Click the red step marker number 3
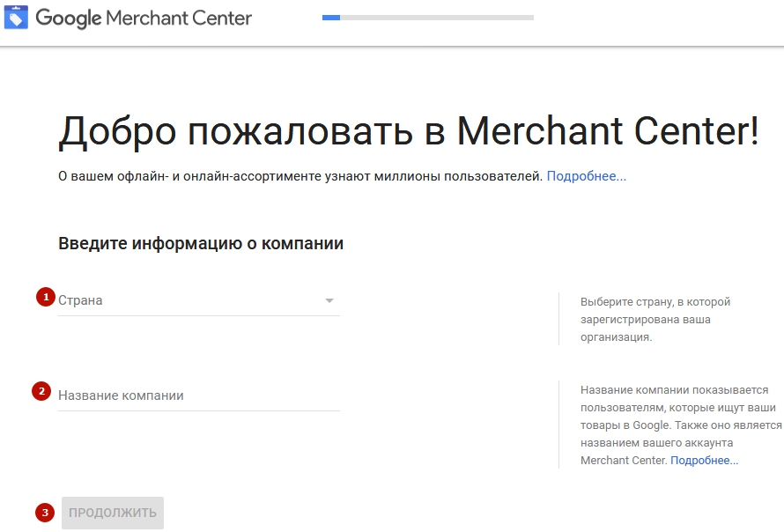Screen dimensions: 784x532 (x=43, y=513)
